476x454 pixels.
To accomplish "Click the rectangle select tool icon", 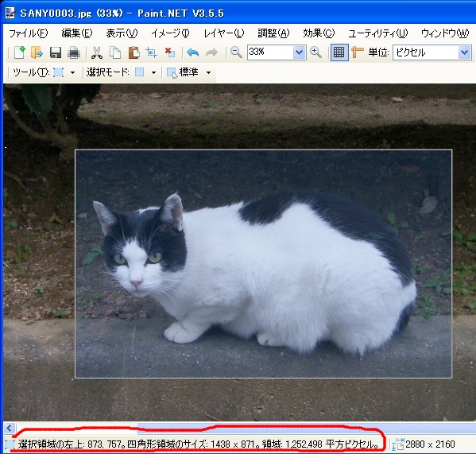I will pyautogui.click(x=58, y=72).
